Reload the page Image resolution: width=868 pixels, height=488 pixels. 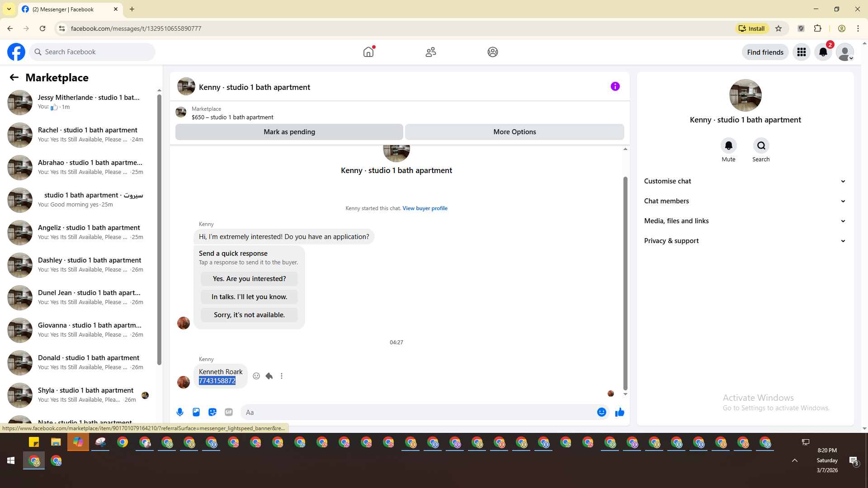point(42,28)
